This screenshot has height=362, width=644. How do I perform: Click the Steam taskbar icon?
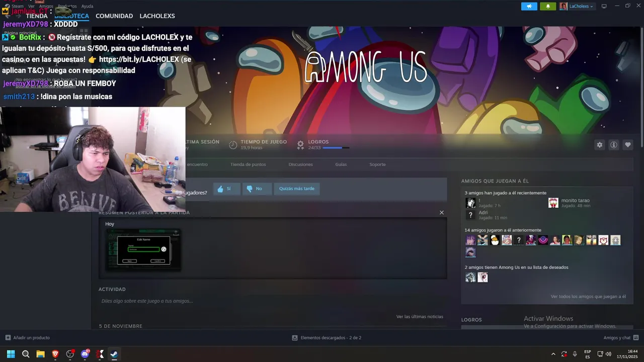tap(114, 354)
